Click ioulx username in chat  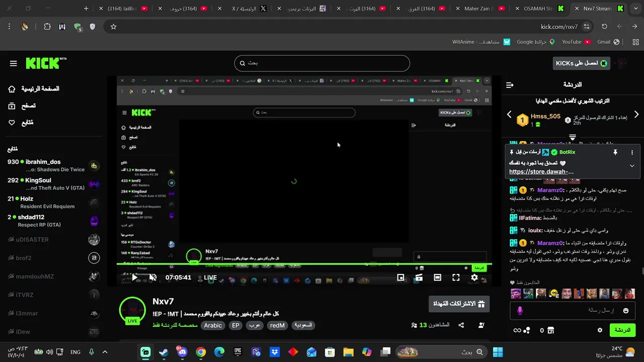click(x=535, y=230)
